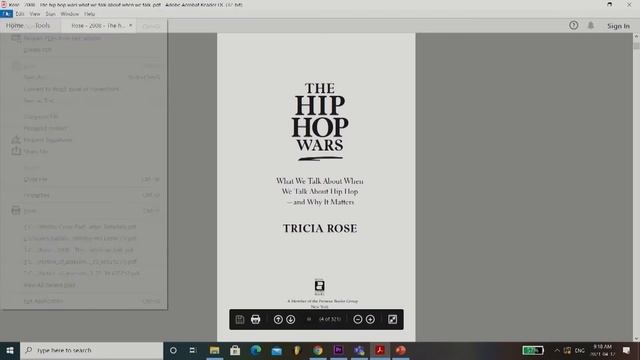
Task: Open the Mail app from the taskbar
Action: 276,350
